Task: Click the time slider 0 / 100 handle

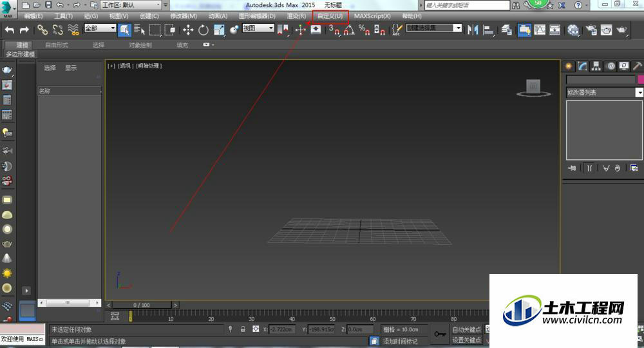Action: [142, 305]
